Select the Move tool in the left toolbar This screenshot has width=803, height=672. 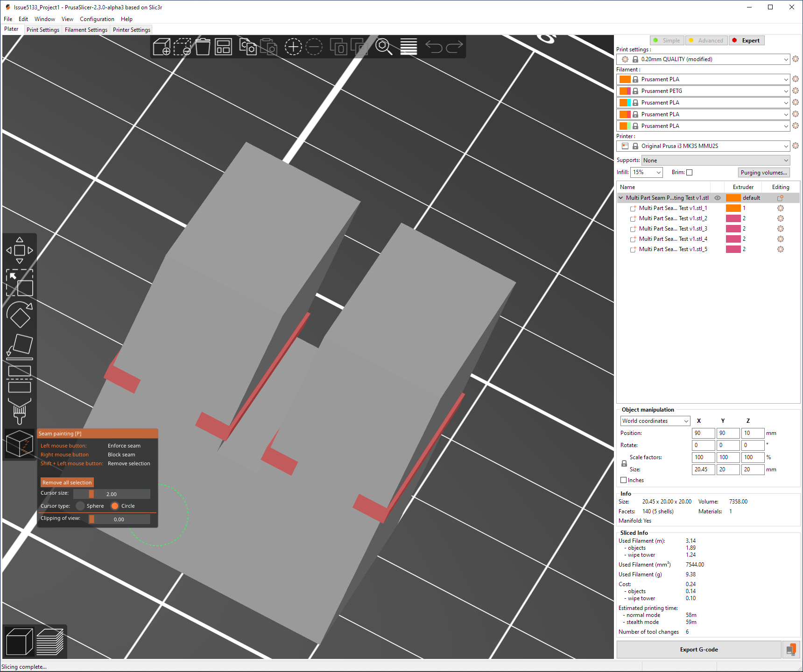click(x=20, y=250)
